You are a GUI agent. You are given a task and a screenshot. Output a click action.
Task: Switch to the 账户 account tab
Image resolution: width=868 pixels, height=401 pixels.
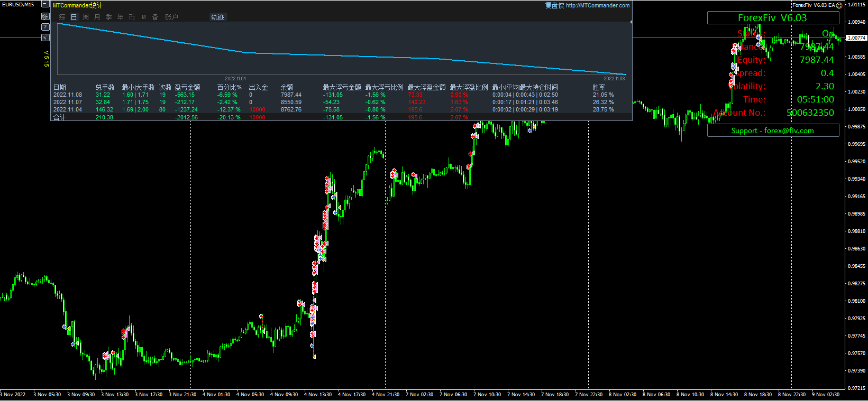pyautogui.click(x=171, y=17)
